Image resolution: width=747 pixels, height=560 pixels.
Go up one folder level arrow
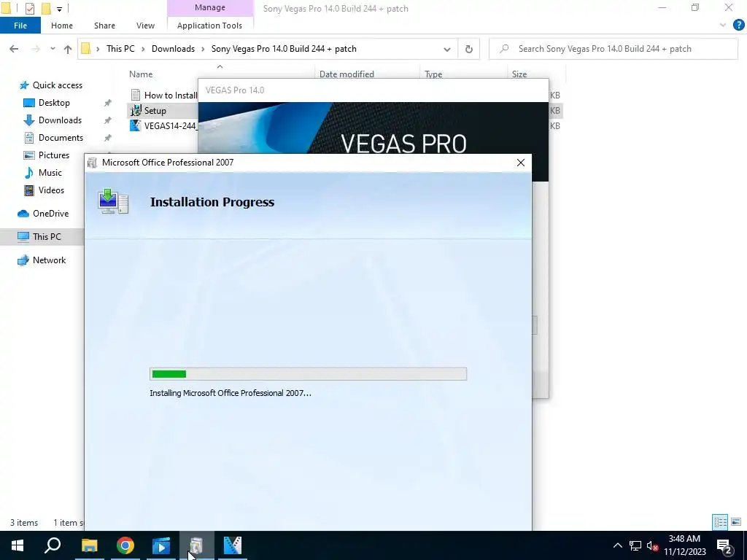point(68,49)
